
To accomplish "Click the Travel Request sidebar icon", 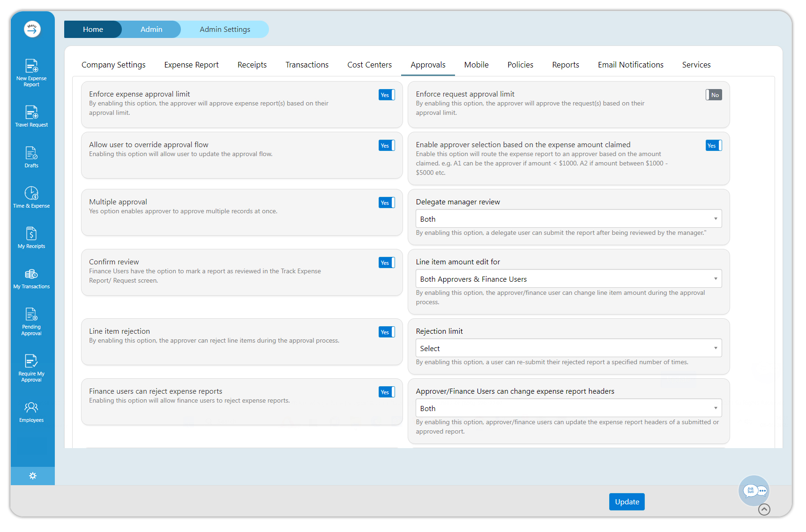I will tap(31, 116).
